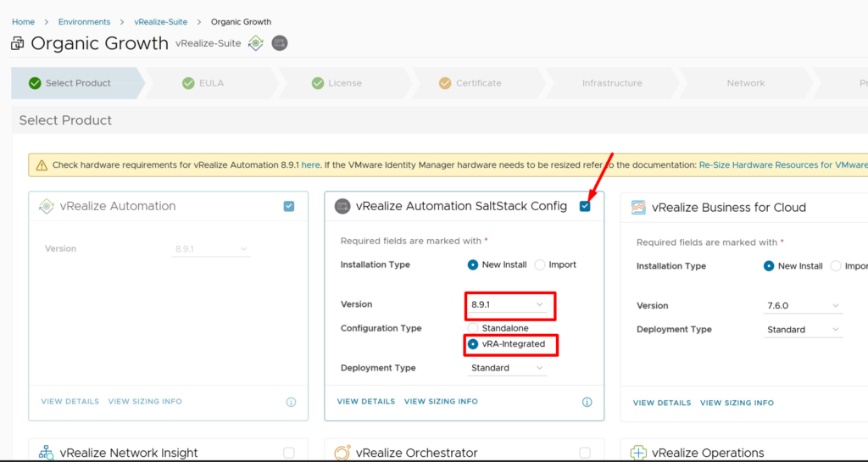Screen dimensions: 868x462
Task: Open SaltStack Config Deployment Type dropdown
Action: [x=507, y=368]
